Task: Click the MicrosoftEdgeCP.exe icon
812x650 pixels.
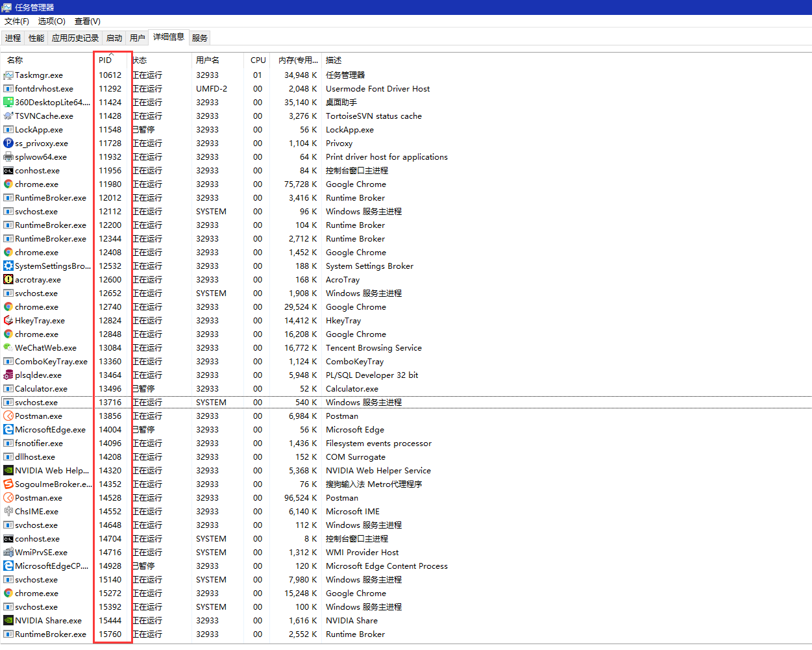Action: coord(8,566)
